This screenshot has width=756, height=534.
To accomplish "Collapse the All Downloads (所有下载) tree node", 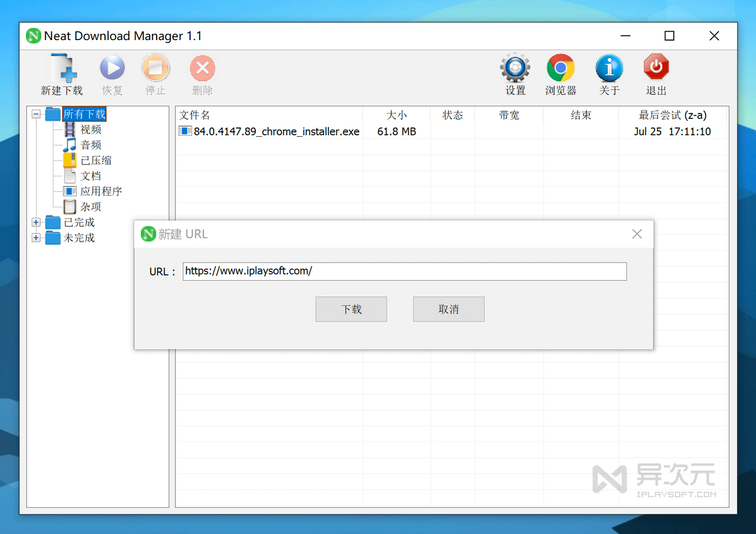I will point(36,115).
